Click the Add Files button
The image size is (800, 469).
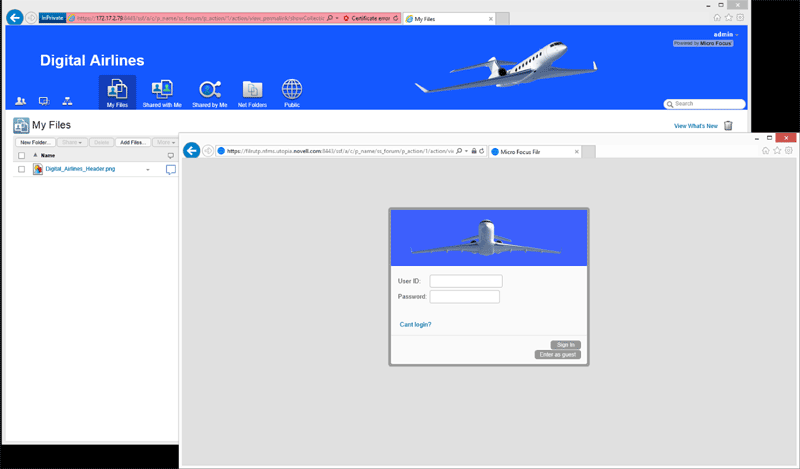pyautogui.click(x=133, y=142)
